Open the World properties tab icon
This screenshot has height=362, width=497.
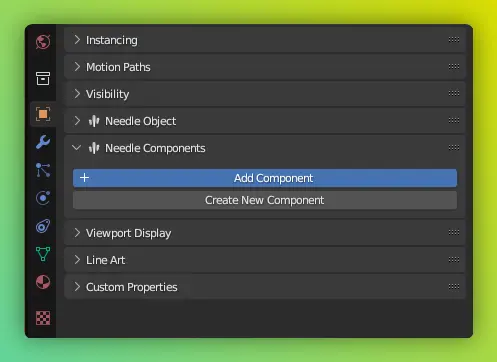[x=43, y=42]
